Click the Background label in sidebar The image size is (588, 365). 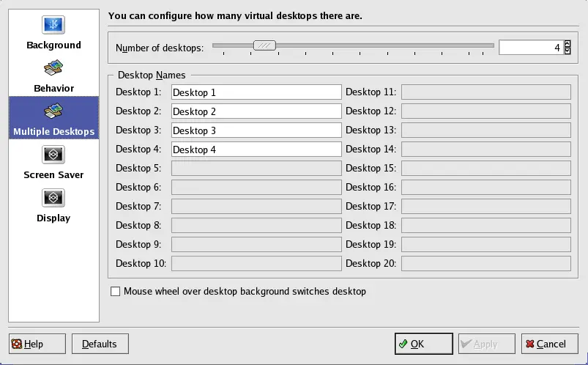[53, 45]
